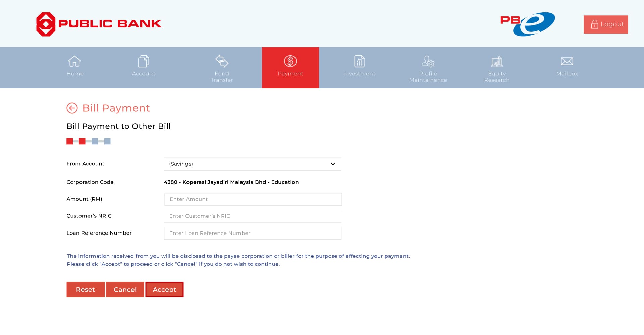Click the Accept button
This screenshot has height=335, width=644.
pos(164,289)
